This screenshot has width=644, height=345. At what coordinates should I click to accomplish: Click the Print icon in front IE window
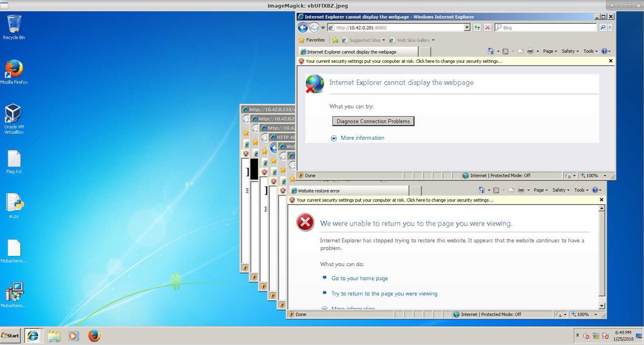click(530, 52)
